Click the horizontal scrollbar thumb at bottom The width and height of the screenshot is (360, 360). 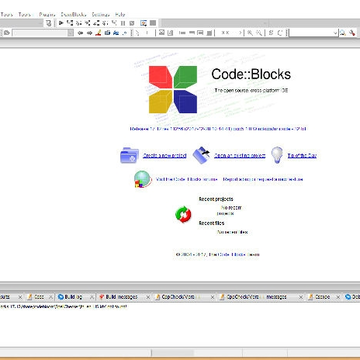(x=172, y=353)
